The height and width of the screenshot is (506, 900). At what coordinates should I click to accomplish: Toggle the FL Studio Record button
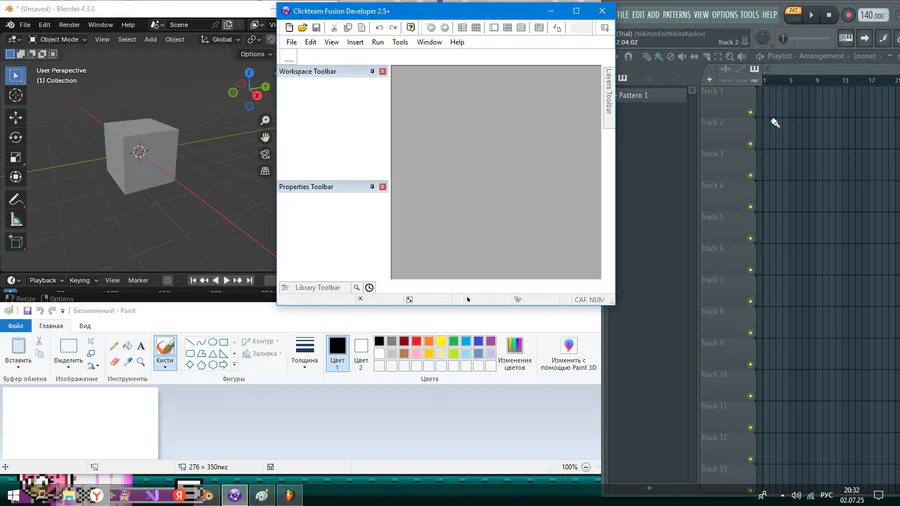coord(848,15)
